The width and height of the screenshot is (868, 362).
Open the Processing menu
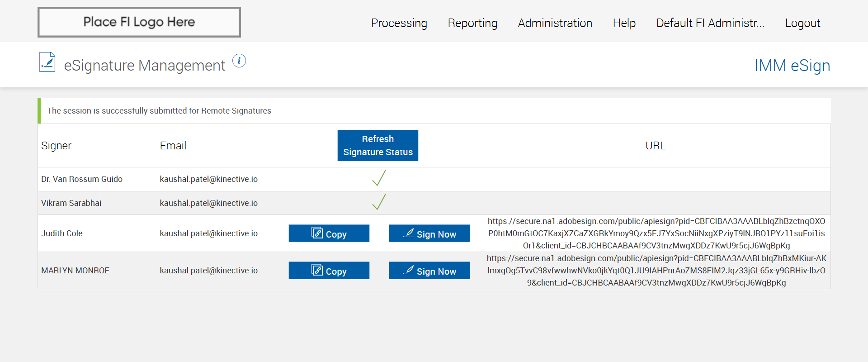pyautogui.click(x=399, y=23)
